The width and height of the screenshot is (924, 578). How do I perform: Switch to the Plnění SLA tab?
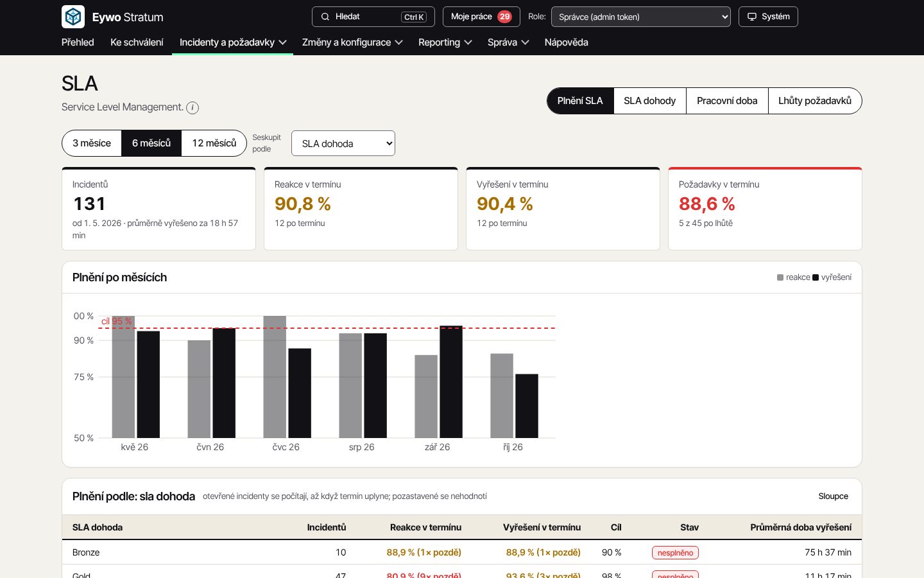click(x=580, y=101)
